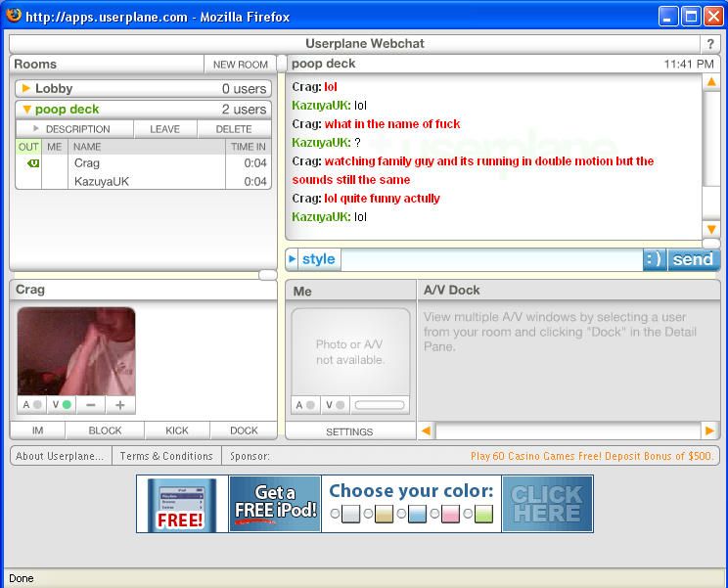Delete the poop deck room
The image size is (728, 588).
click(x=234, y=129)
